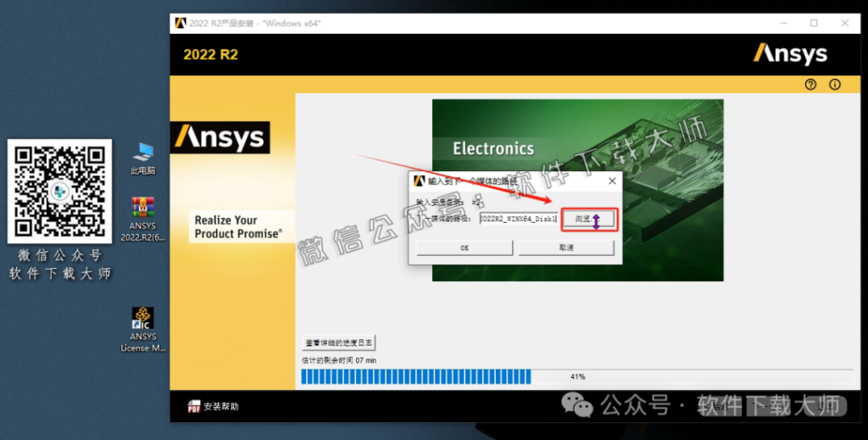Click the 2022 R2 header text

pos(210,55)
